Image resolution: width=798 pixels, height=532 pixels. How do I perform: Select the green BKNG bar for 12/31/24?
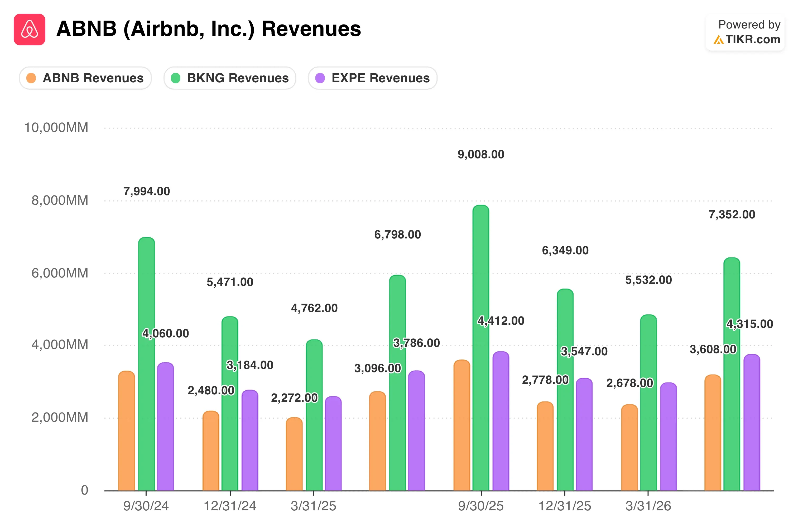(230, 404)
